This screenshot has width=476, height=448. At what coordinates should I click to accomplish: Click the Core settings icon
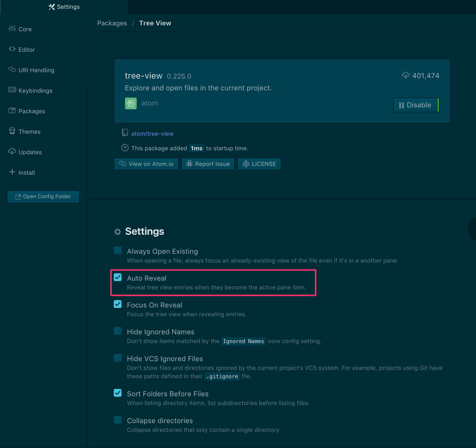[x=11, y=29]
